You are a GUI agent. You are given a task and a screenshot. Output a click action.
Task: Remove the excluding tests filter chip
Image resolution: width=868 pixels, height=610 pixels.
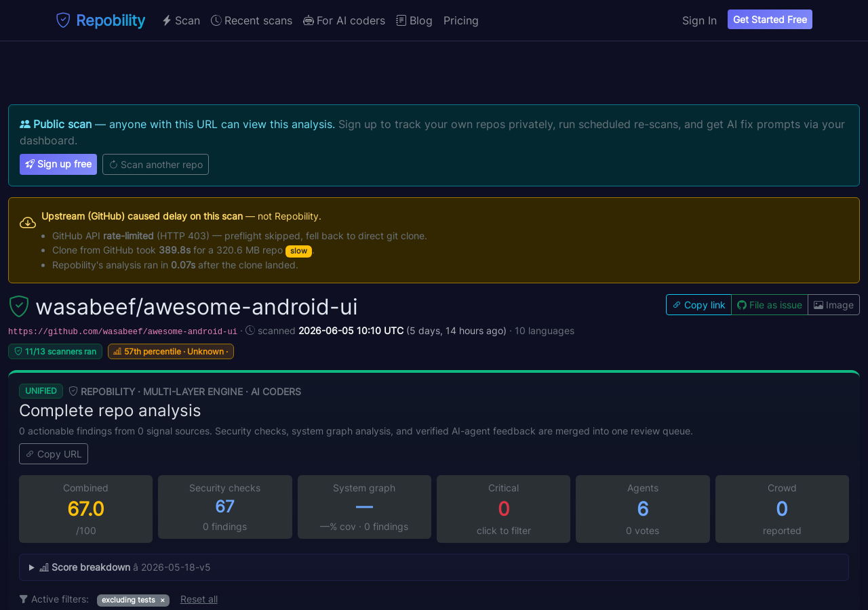pos(162,600)
